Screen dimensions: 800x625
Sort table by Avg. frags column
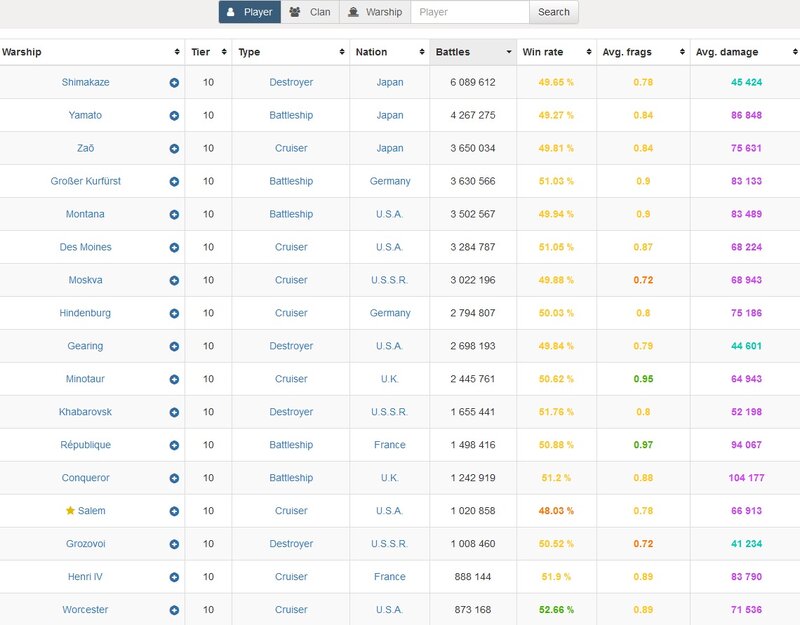[x=643, y=52]
